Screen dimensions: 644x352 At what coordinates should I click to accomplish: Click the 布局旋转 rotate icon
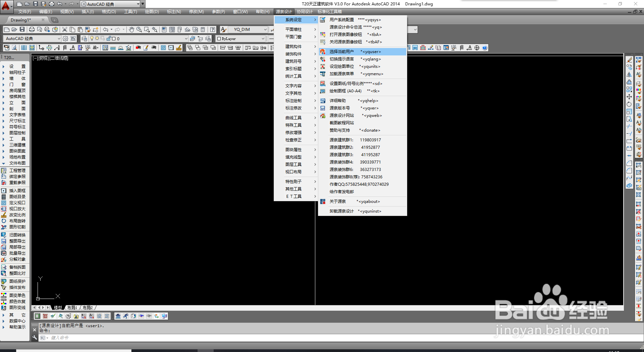point(4,221)
